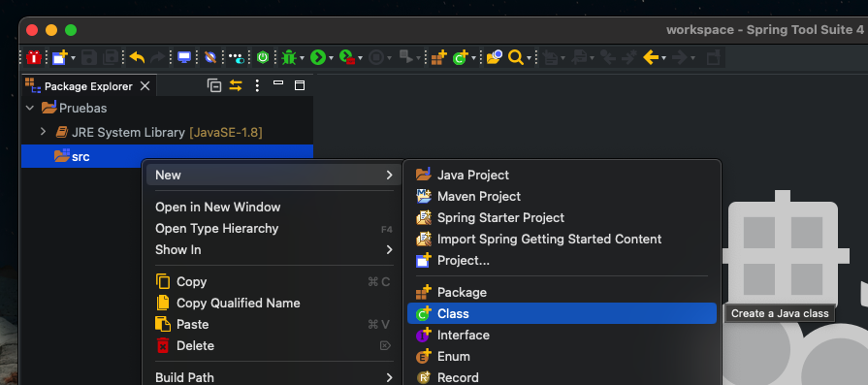The width and height of the screenshot is (868, 385).
Task: Open Package Explorer view menu (three dots)
Action: click(257, 85)
